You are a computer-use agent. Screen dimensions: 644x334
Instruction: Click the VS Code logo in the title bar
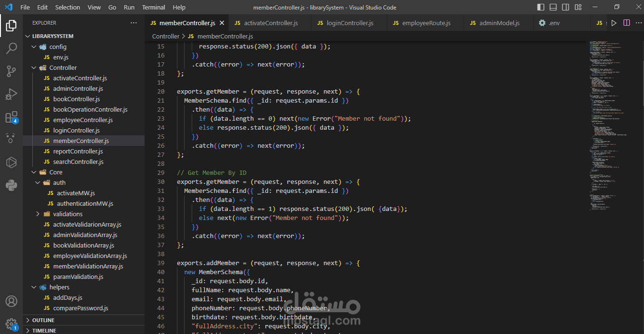coord(8,7)
